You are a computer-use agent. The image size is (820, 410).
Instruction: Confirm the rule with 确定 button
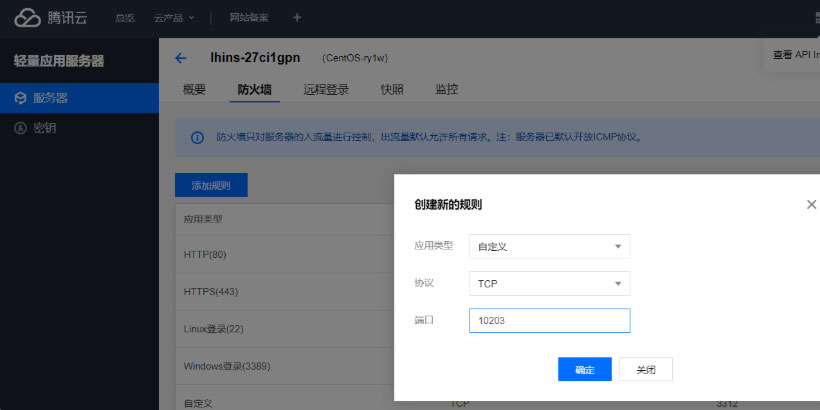click(585, 369)
